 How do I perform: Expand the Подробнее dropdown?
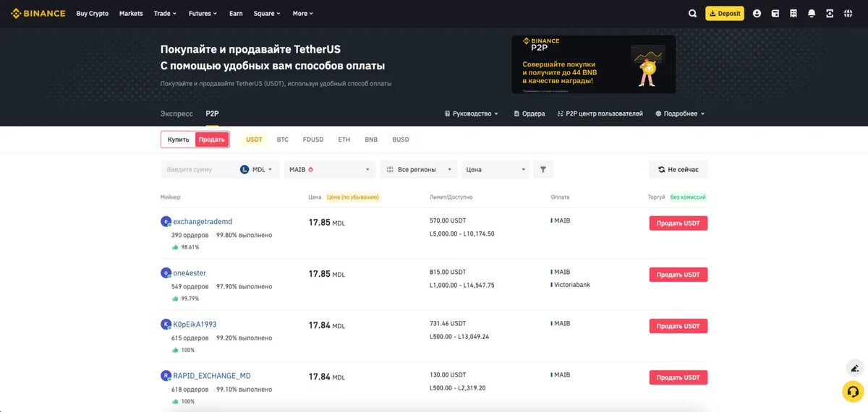click(x=680, y=113)
